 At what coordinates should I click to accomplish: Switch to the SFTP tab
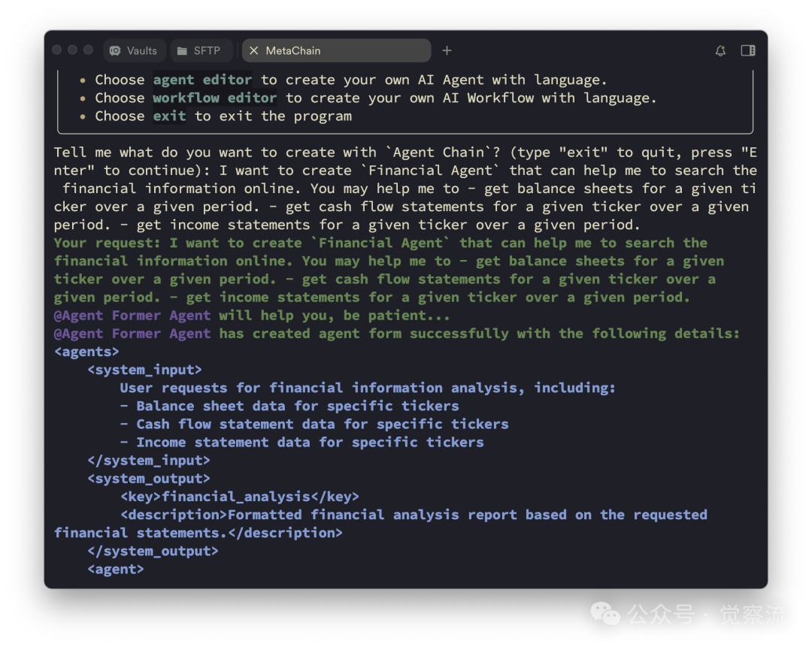(x=201, y=51)
